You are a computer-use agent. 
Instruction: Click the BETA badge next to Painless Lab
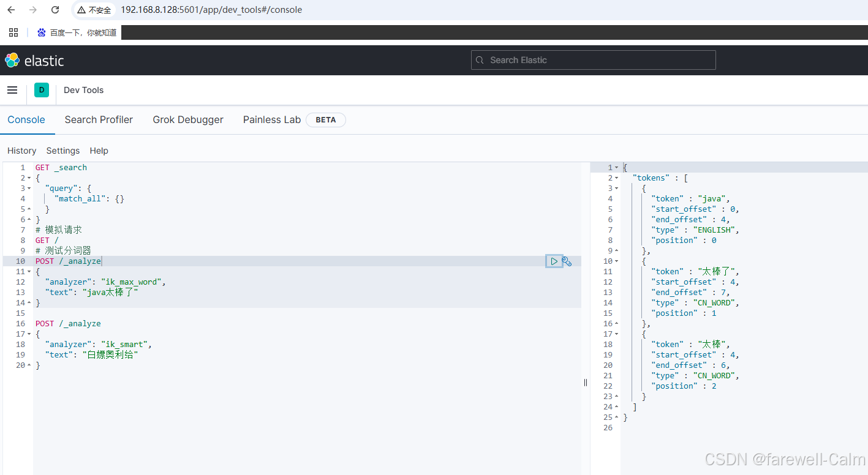pyautogui.click(x=326, y=120)
